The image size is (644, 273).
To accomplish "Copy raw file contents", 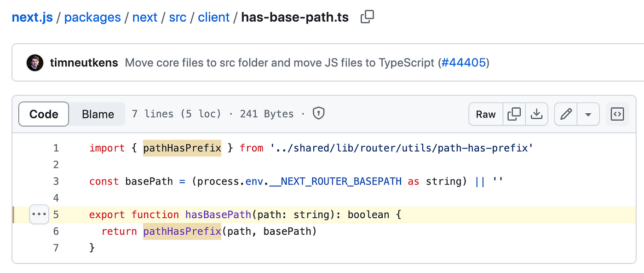I will point(514,114).
